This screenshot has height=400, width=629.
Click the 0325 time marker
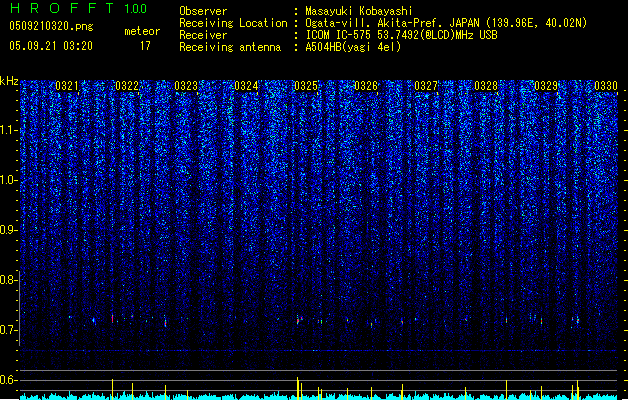[x=306, y=86]
